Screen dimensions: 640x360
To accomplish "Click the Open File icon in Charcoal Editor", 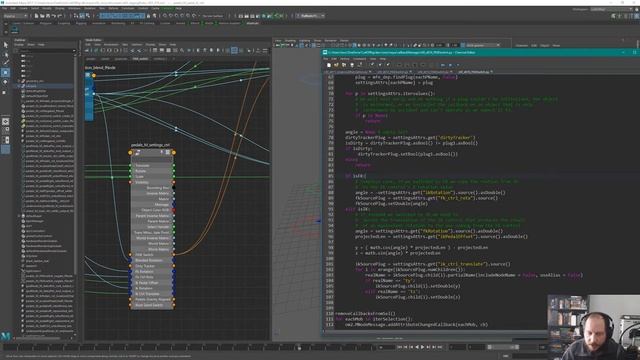I will [x=336, y=64].
